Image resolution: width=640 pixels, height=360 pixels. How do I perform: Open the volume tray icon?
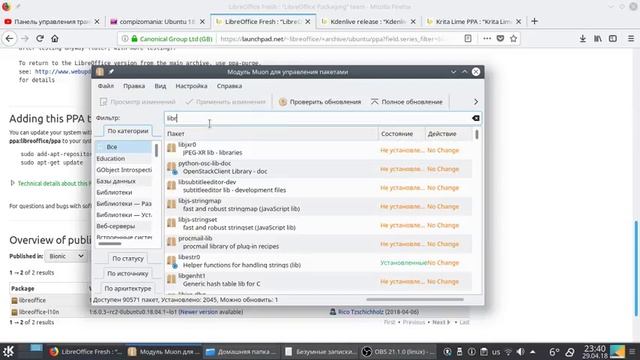[520, 351]
